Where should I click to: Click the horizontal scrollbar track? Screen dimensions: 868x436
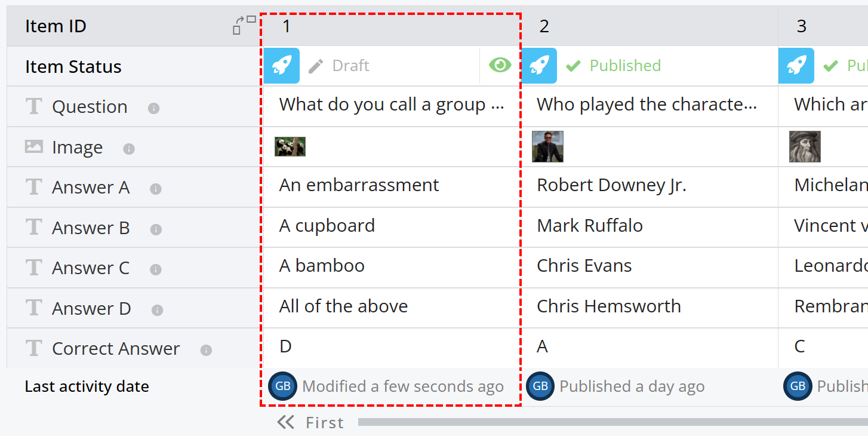tap(613, 422)
